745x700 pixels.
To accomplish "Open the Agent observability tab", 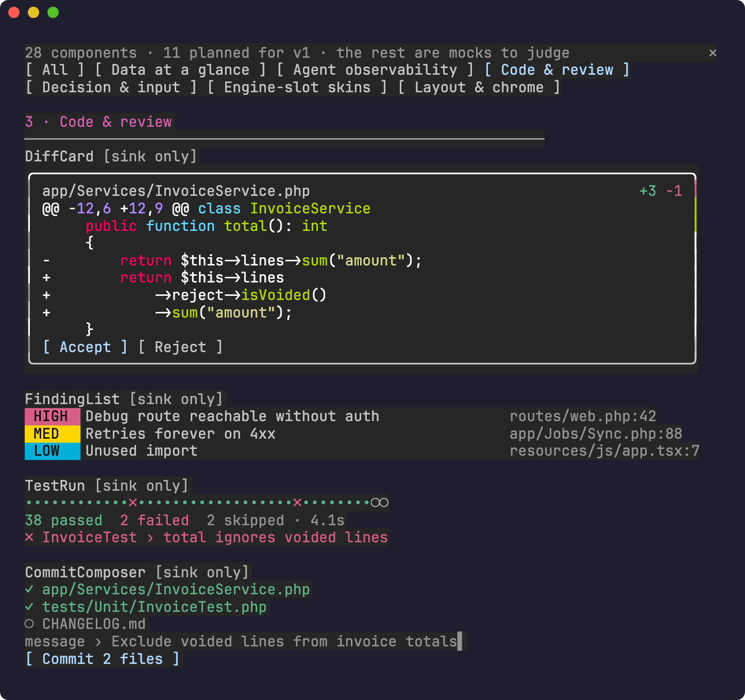I will (x=375, y=70).
